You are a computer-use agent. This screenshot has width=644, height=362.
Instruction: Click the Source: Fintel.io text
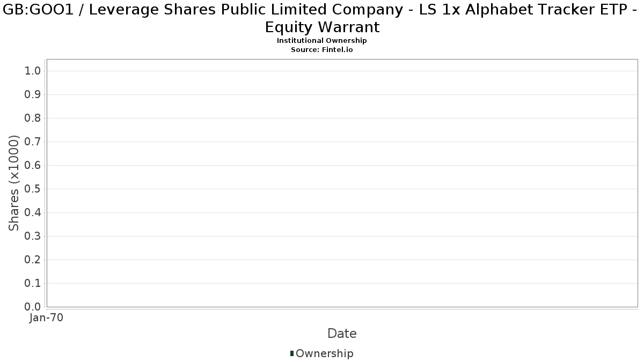[321, 49]
